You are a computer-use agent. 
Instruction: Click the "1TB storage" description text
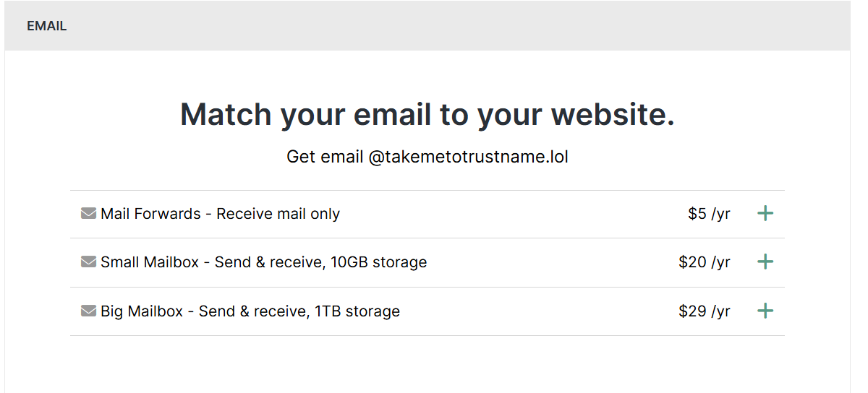[357, 311]
